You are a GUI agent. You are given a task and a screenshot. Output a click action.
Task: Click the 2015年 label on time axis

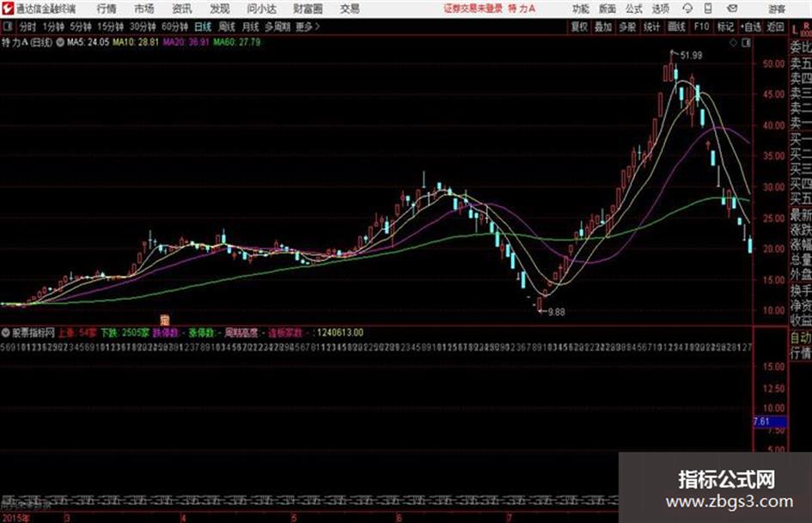pos(15,518)
